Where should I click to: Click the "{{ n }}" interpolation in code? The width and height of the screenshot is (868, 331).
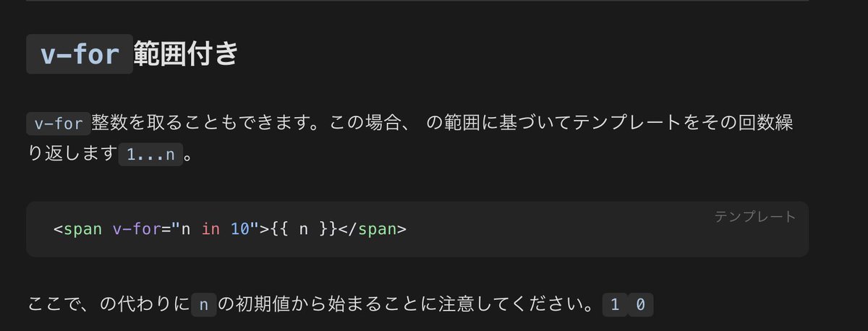point(304,229)
